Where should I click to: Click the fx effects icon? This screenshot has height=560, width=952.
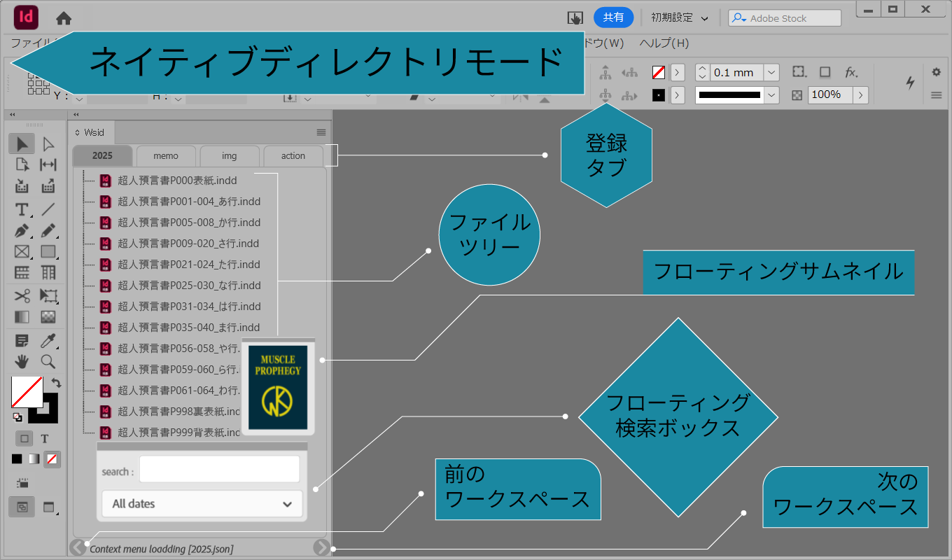pyautogui.click(x=850, y=72)
